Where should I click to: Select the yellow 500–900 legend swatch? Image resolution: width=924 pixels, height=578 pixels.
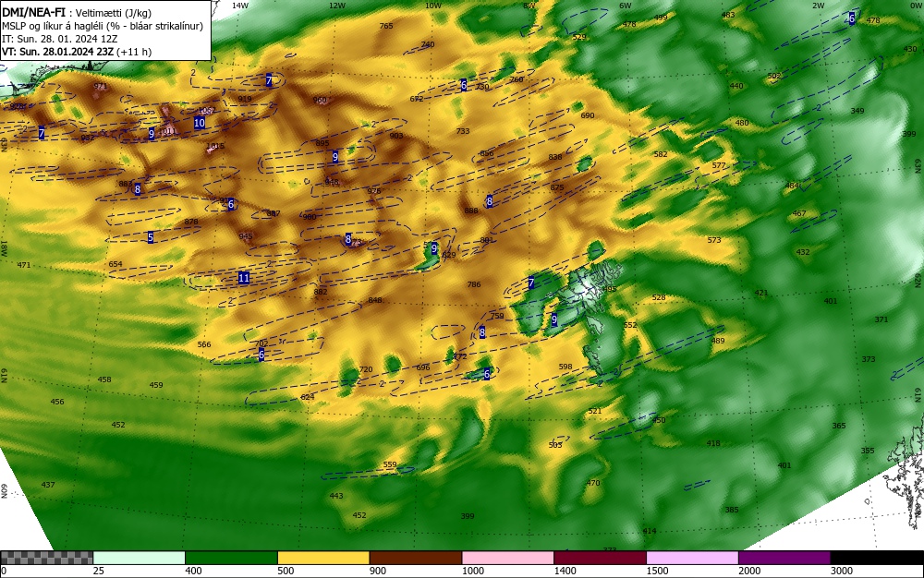pos(323,558)
